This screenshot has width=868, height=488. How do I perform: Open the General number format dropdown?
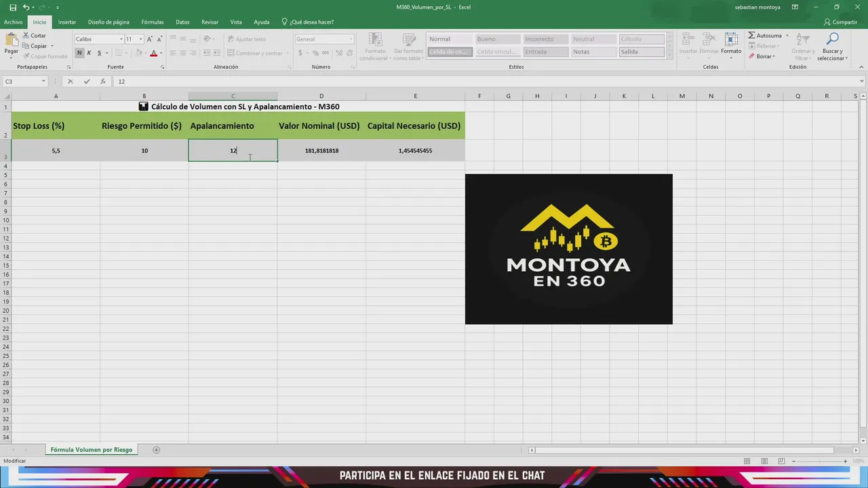pos(351,39)
